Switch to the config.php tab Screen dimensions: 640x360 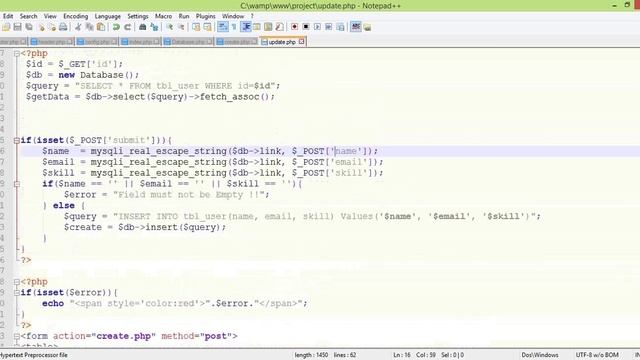click(97, 42)
